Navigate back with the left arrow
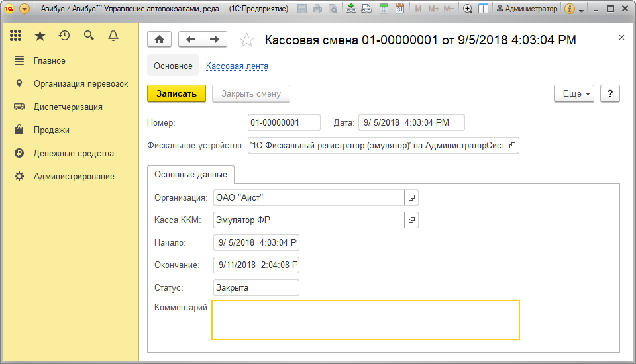636x364 pixels. click(x=191, y=40)
